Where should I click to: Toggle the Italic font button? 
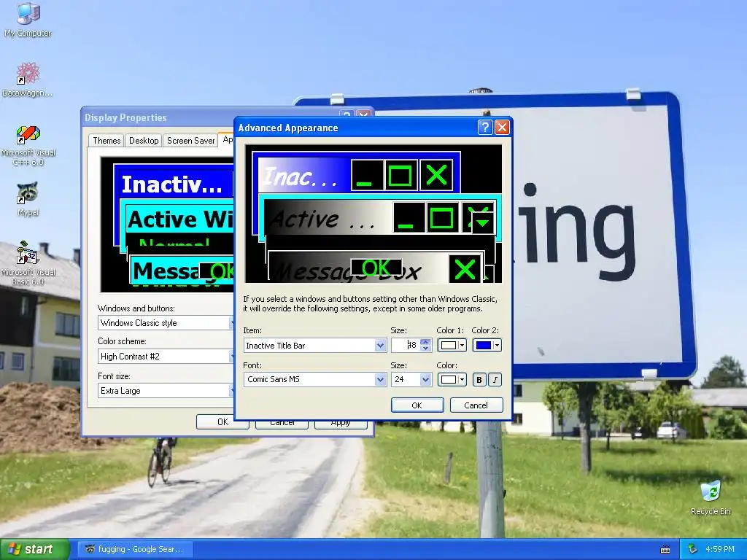click(495, 379)
